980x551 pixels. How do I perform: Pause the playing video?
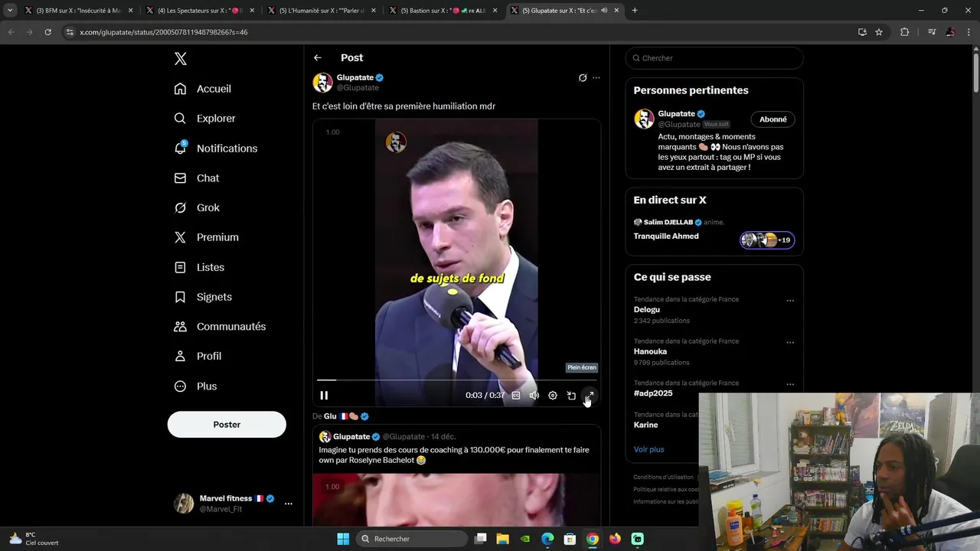[x=324, y=396]
